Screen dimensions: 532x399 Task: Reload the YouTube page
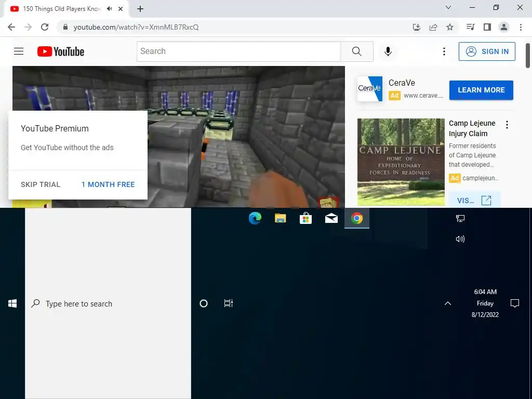pos(45,27)
